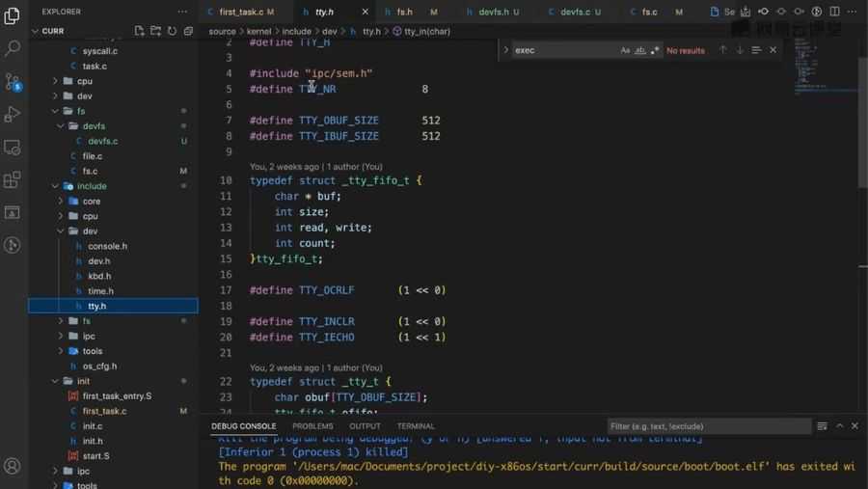Open the TERMINAL panel tab
This screenshot has height=489, width=868.
pos(416,426)
